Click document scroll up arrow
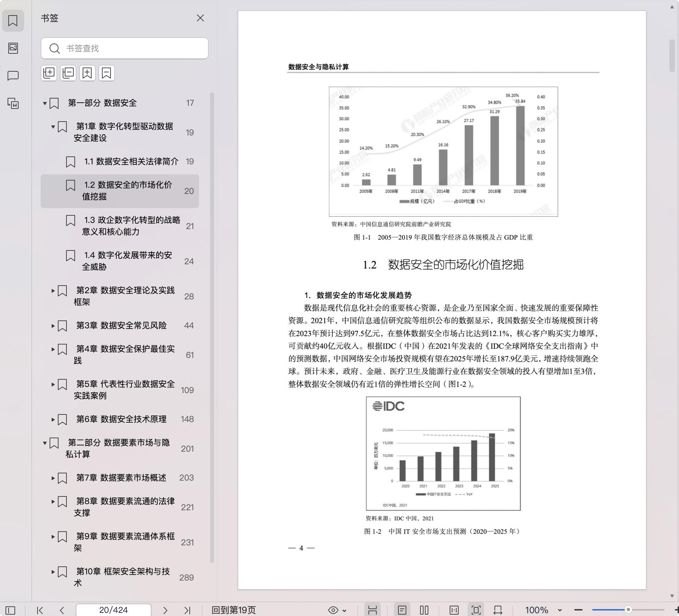 point(672,7)
